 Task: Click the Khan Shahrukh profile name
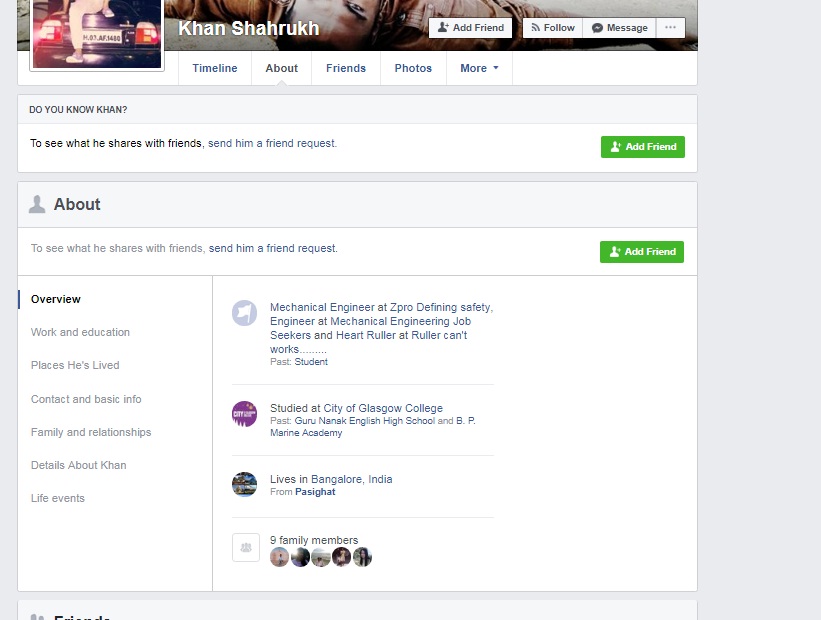tap(248, 28)
